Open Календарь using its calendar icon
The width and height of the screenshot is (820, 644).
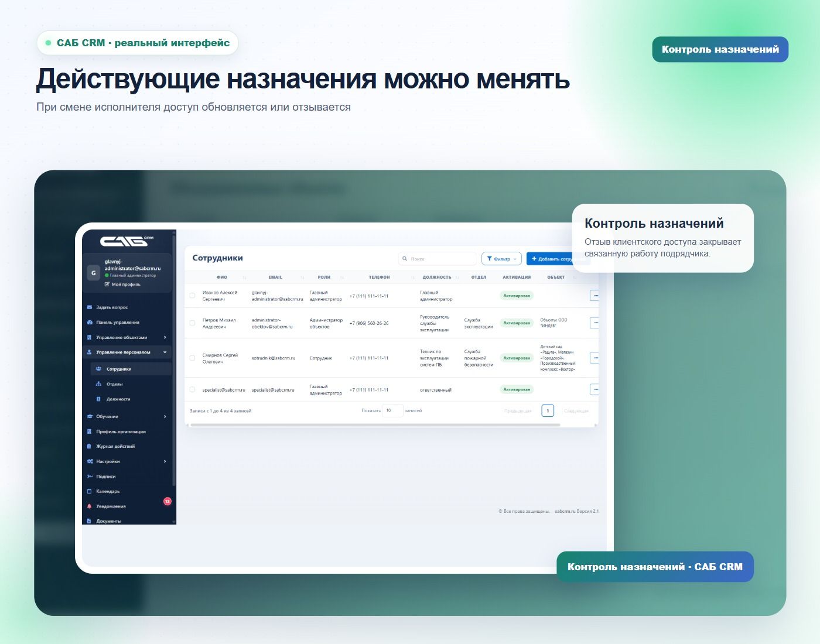point(90,491)
